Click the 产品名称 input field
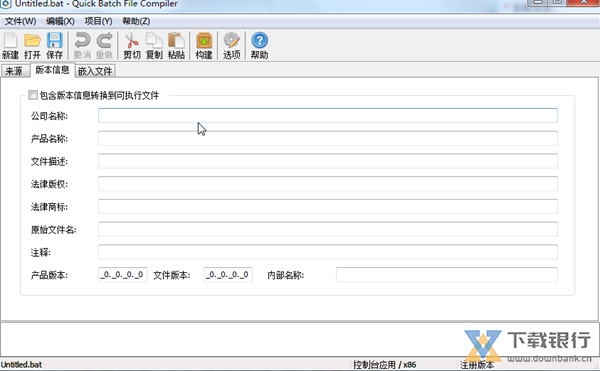The height and width of the screenshot is (371, 600). coord(328,138)
